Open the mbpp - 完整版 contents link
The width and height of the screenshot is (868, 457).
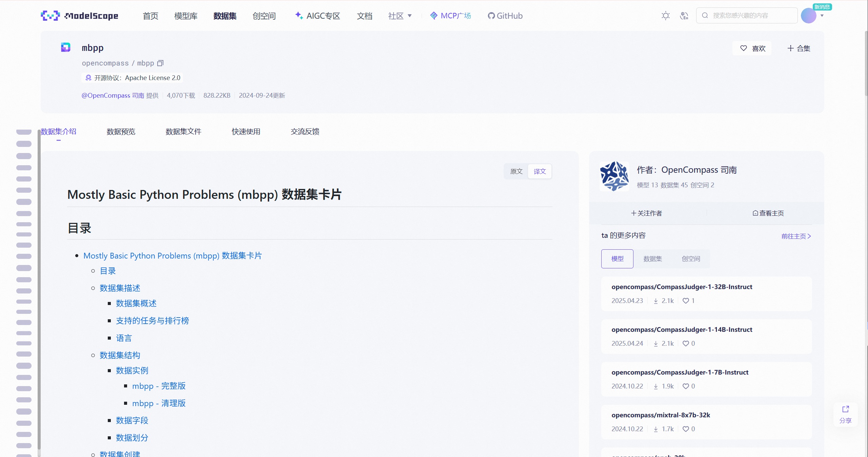[159, 386]
